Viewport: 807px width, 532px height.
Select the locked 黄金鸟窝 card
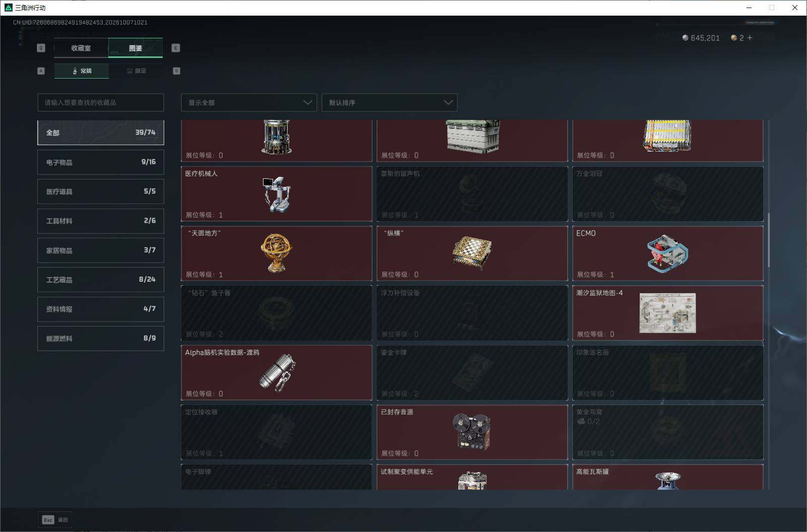coord(667,432)
